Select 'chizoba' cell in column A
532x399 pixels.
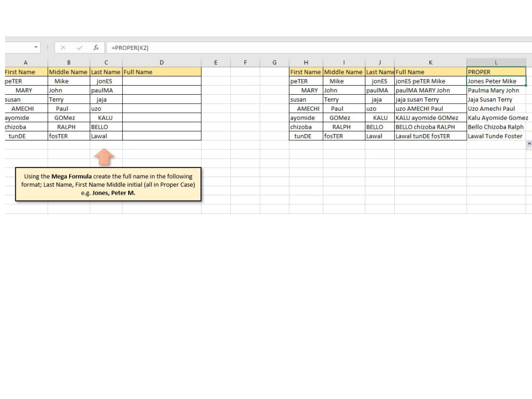tap(26, 127)
